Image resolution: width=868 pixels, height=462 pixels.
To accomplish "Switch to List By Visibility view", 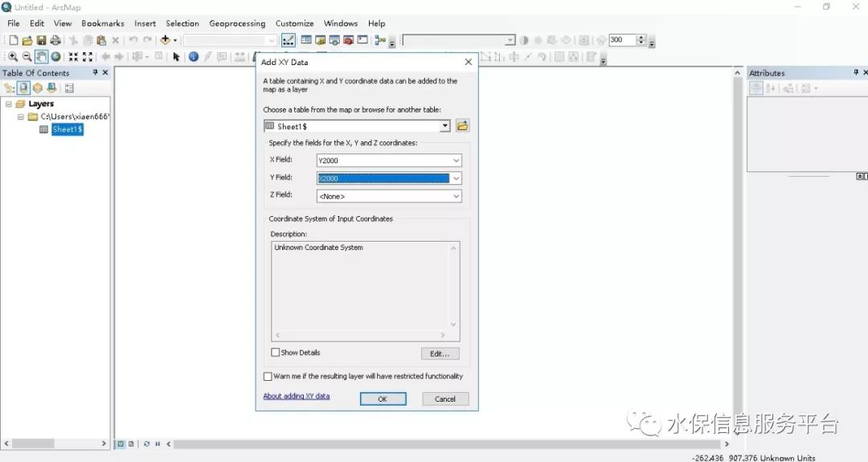I will point(38,88).
